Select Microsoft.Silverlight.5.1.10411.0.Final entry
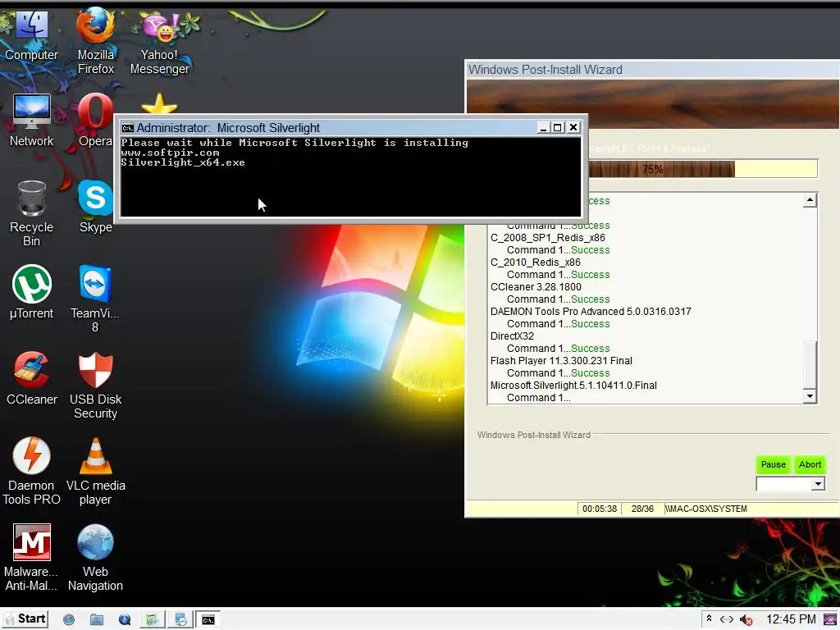The image size is (840, 630). (573, 386)
